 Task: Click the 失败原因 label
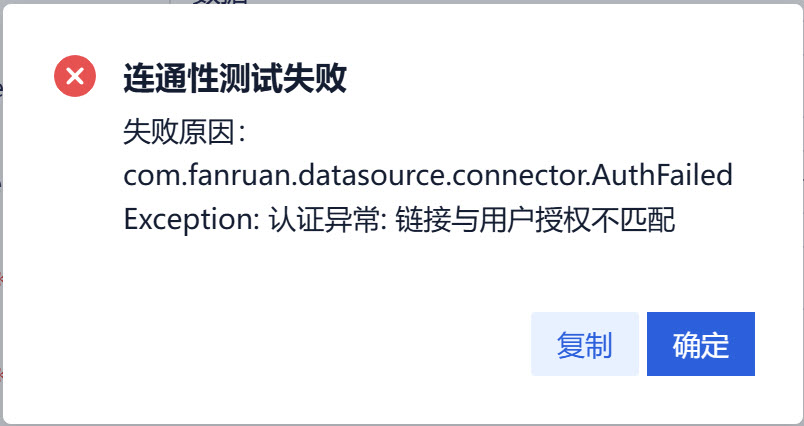[x=177, y=131]
